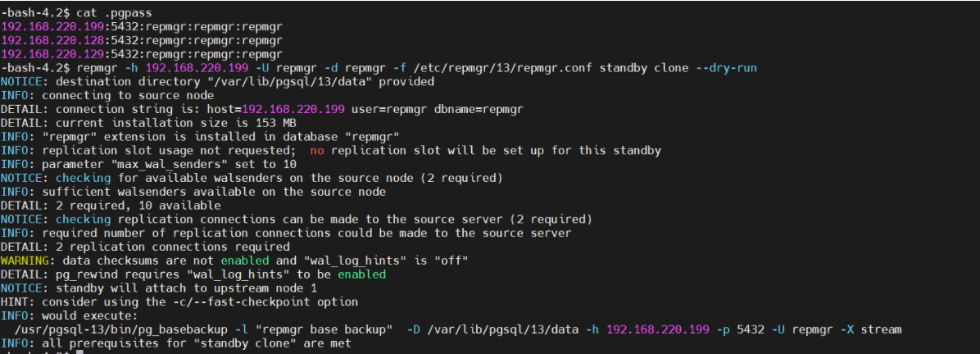Click the yellow WARNING label about data checksums

[25, 261]
